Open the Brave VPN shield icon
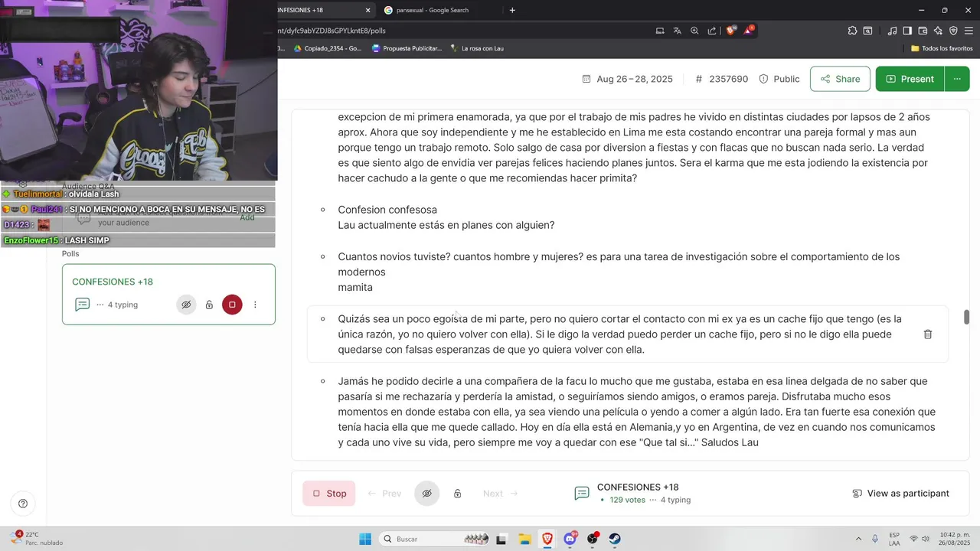Image resolution: width=980 pixels, height=551 pixels. point(953,31)
